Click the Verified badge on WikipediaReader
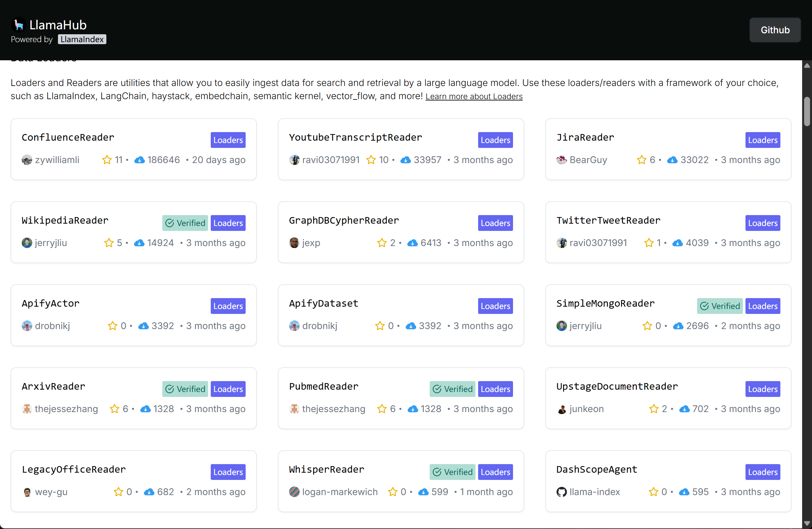Image resolution: width=812 pixels, height=529 pixels. coord(185,223)
